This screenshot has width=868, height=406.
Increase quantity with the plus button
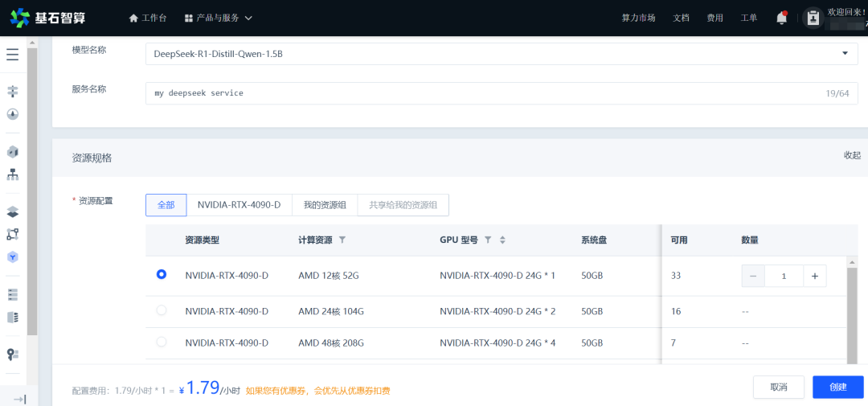tap(815, 276)
